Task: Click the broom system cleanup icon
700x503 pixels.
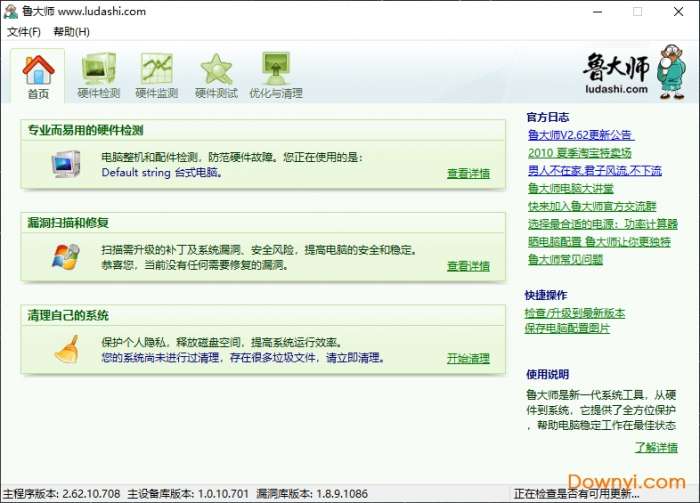Action: click(67, 349)
